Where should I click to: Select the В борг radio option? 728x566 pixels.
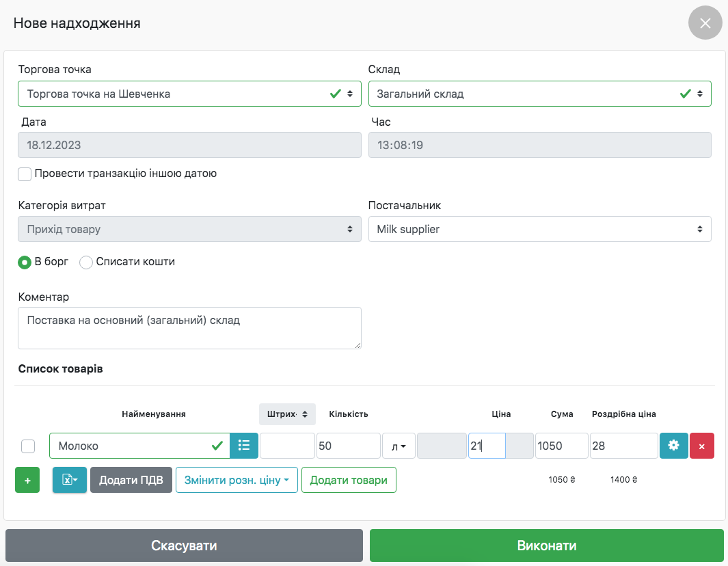click(25, 262)
